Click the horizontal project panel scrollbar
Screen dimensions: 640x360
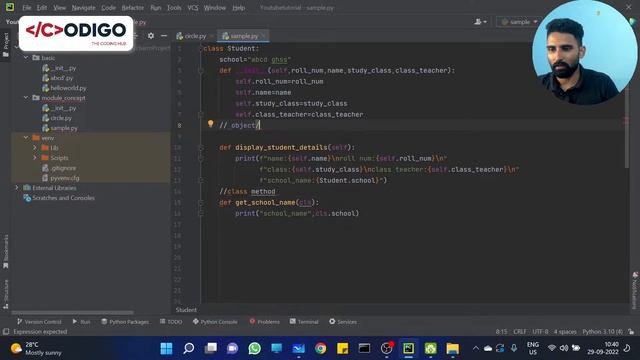(x=73, y=313)
